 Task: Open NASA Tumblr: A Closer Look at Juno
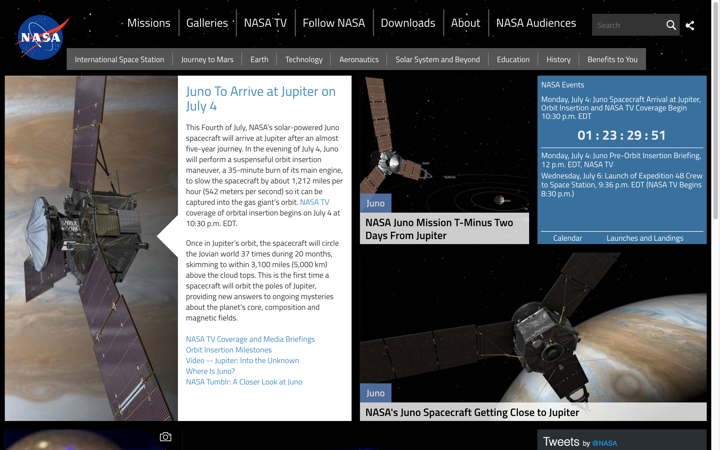[x=244, y=382]
